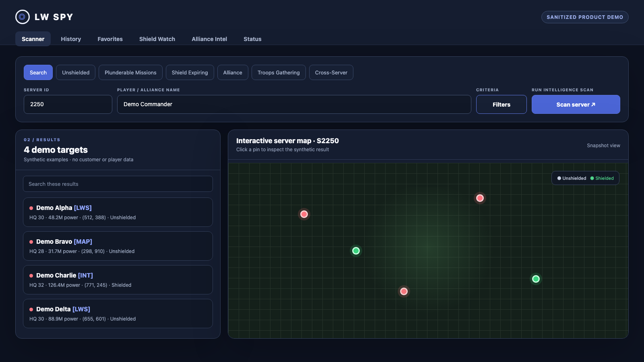Select the Unshielded mode chip
Image resolution: width=644 pixels, height=362 pixels.
coord(76,72)
